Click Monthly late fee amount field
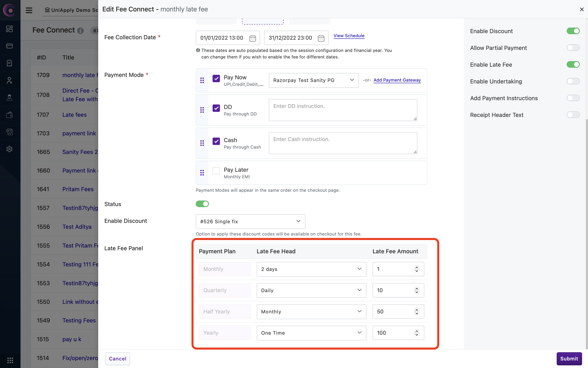588x368 pixels. [x=398, y=269]
